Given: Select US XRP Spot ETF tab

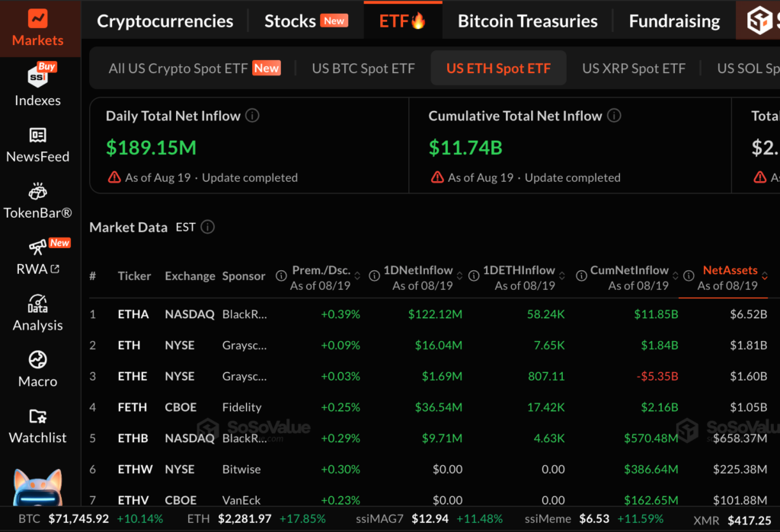Looking at the screenshot, I should (x=634, y=68).
